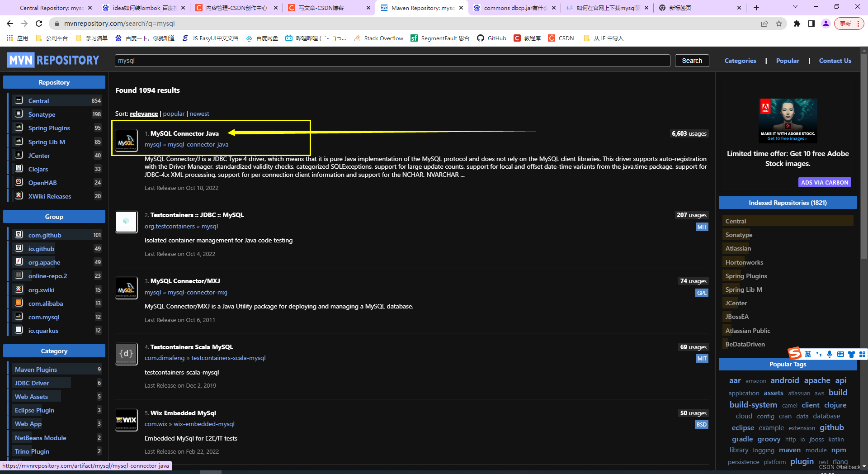
Task: Click the MVN Repository logo
Action: pos(53,60)
